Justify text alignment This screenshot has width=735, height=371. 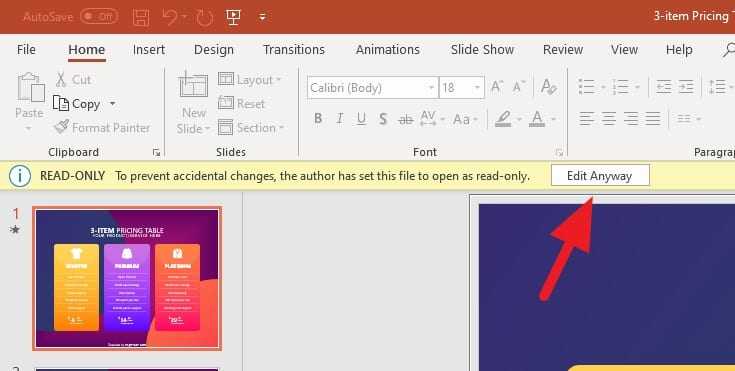tap(653, 118)
